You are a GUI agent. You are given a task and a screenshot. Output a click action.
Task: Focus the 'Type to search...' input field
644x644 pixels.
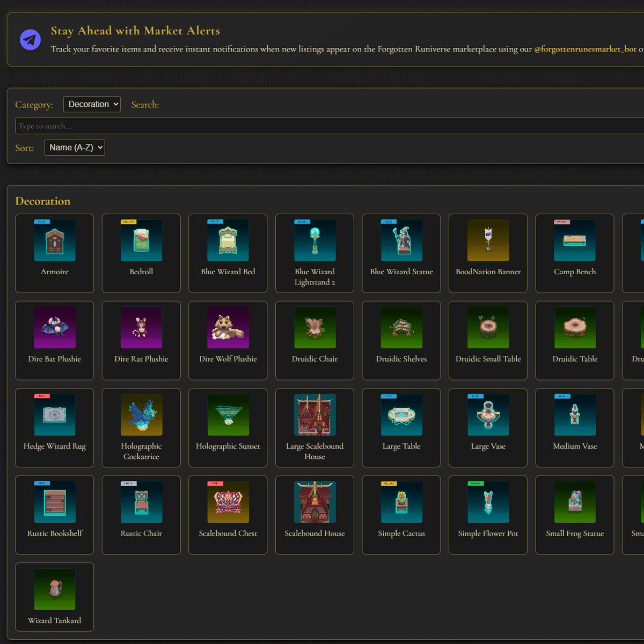tap(330, 126)
